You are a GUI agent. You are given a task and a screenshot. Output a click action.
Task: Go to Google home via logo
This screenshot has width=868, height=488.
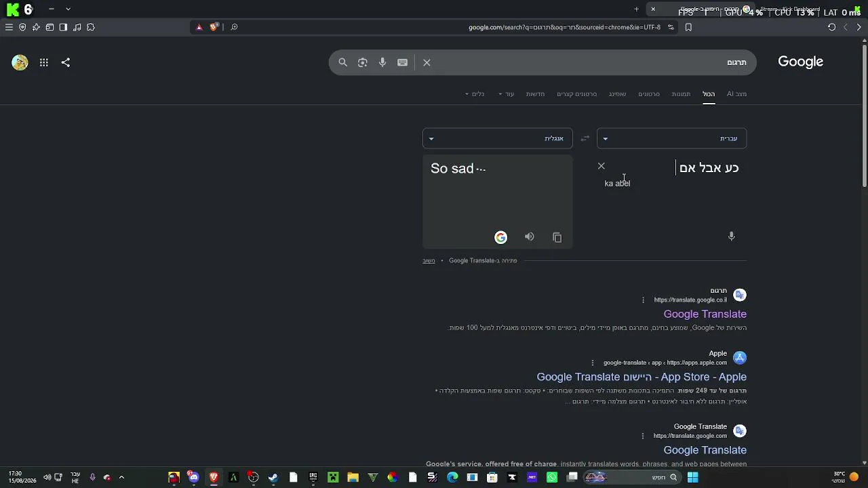(x=800, y=62)
